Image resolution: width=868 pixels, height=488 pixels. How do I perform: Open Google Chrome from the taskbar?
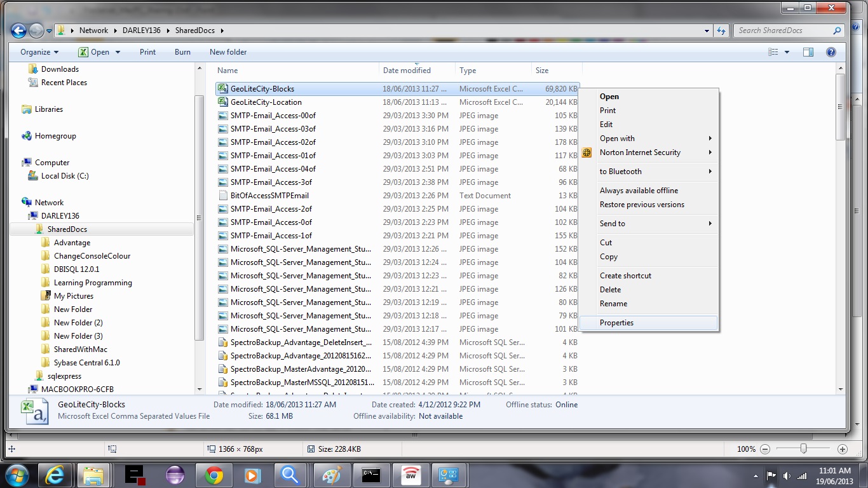pyautogui.click(x=214, y=475)
